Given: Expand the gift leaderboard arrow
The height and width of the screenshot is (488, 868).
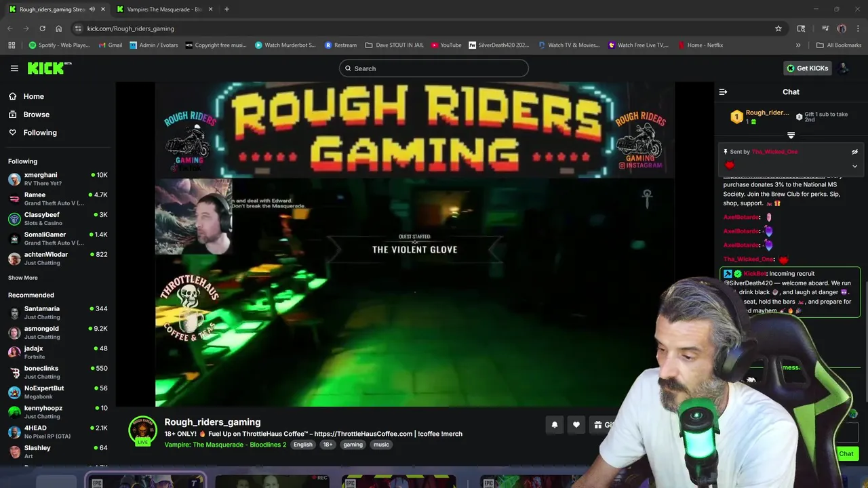Looking at the screenshot, I should point(791,136).
